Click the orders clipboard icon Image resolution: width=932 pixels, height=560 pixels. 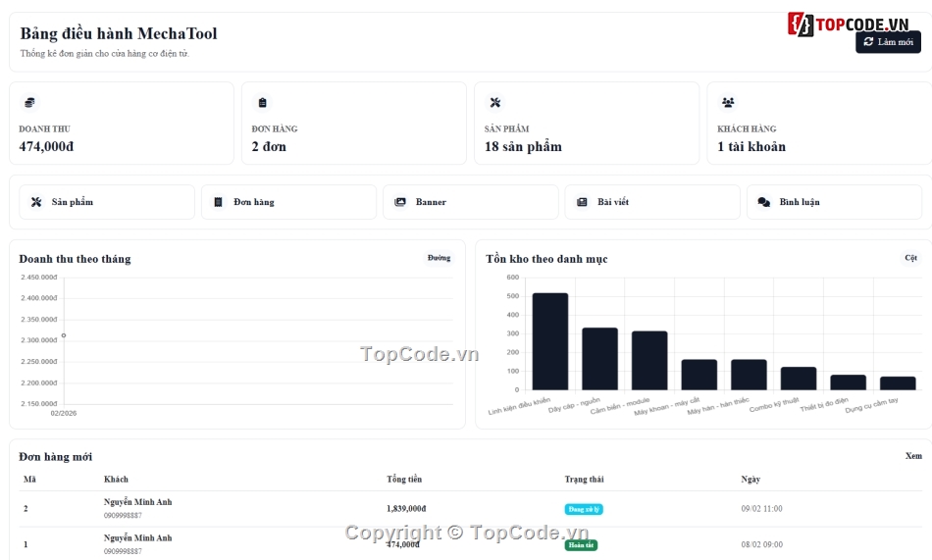point(262,103)
